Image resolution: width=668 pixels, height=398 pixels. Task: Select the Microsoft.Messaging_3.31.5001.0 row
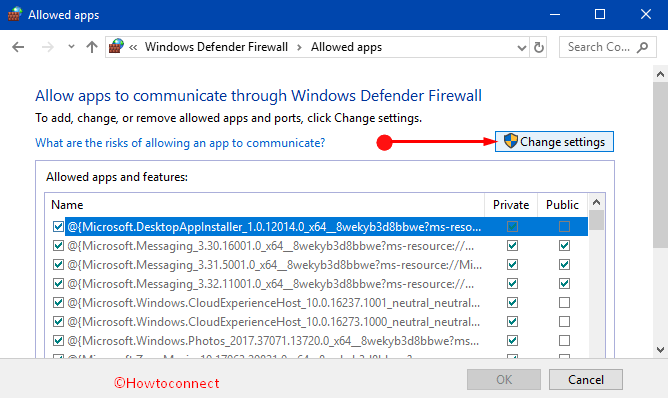[317, 265]
